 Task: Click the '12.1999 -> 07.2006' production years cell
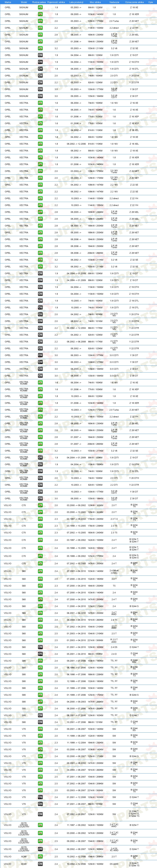(76, 681)
